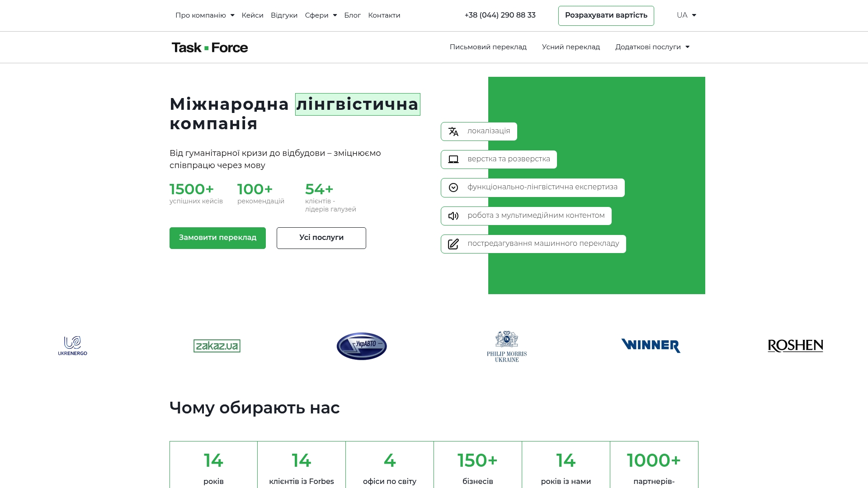The image size is (868, 488).
Task: Click the 14 клієнтів із Forbes card
Action: (x=302, y=465)
